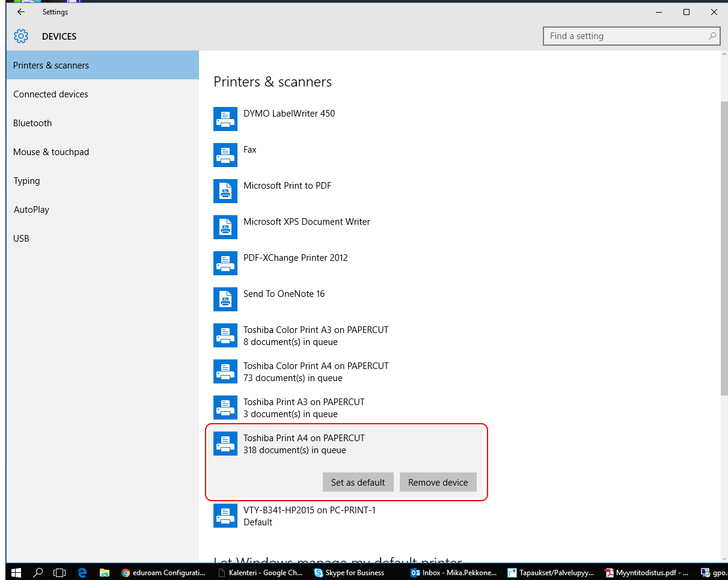Click the Toshiba Print A4 printer icon

(x=225, y=444)
